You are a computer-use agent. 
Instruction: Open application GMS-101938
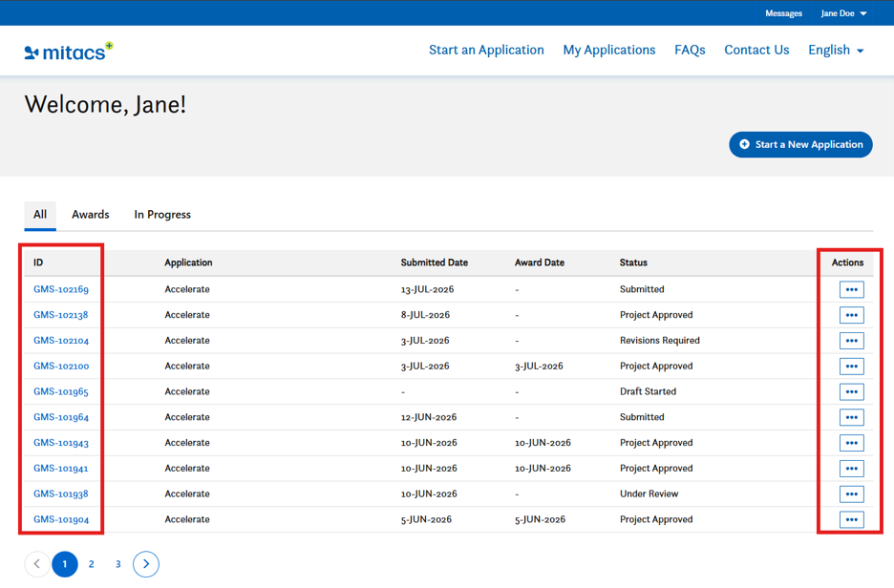(61, 494)
